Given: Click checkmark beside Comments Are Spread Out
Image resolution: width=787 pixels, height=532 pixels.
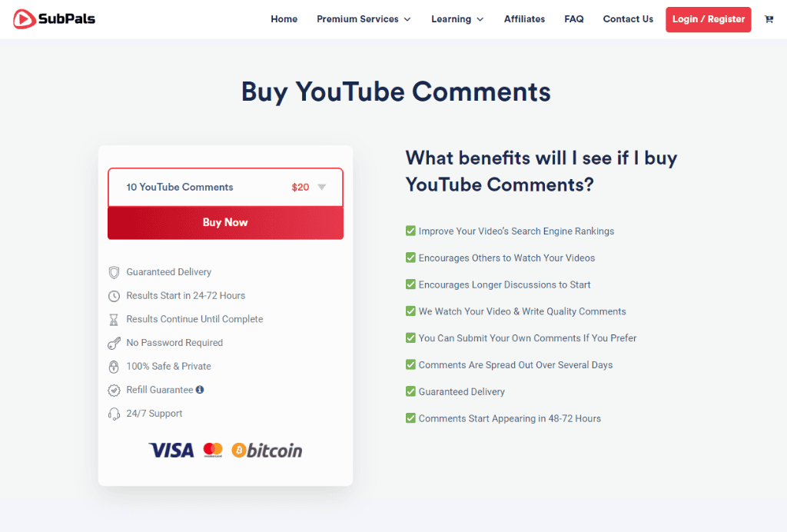Looking at the screenshot, I should (410, 364).
